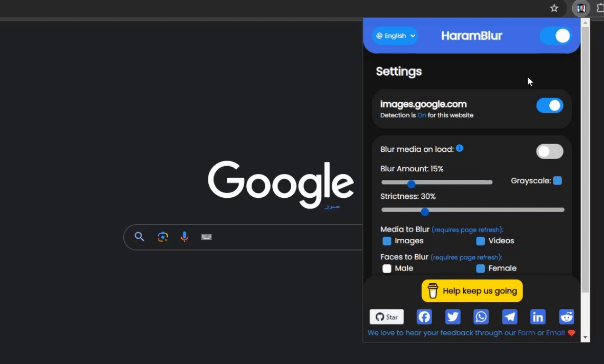Share via the Twitter icon

click(x=452, y=317)
